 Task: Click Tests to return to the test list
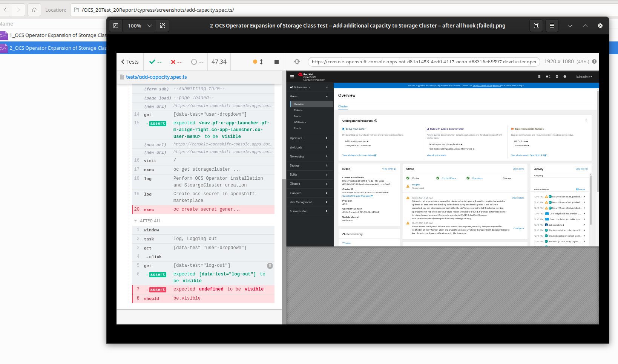(x=130, y=61)
